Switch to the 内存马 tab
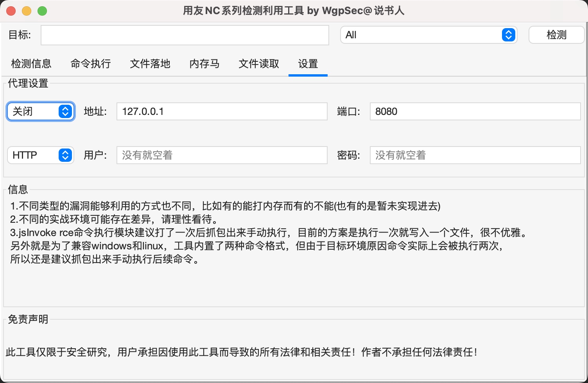 click(x=204, y=64)
